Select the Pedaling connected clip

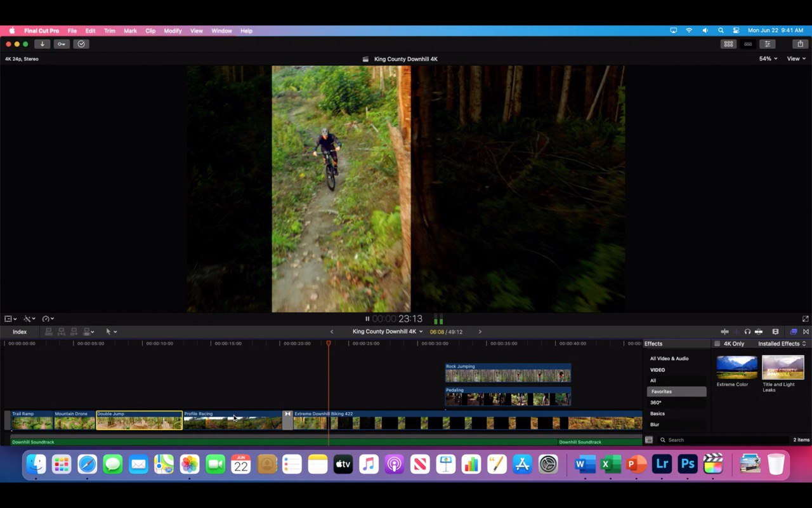pyautogui.click(x=507, y=396)
